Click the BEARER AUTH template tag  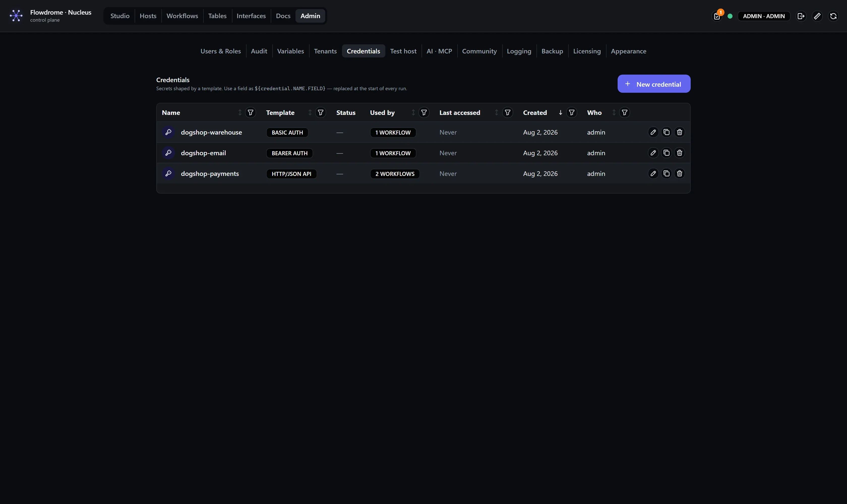pos(289,153)
